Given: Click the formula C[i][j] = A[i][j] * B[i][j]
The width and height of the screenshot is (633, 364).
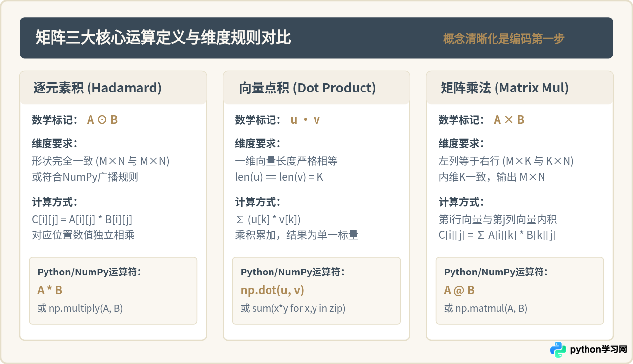Looking at the screenshot, I should tap(82, 220).
